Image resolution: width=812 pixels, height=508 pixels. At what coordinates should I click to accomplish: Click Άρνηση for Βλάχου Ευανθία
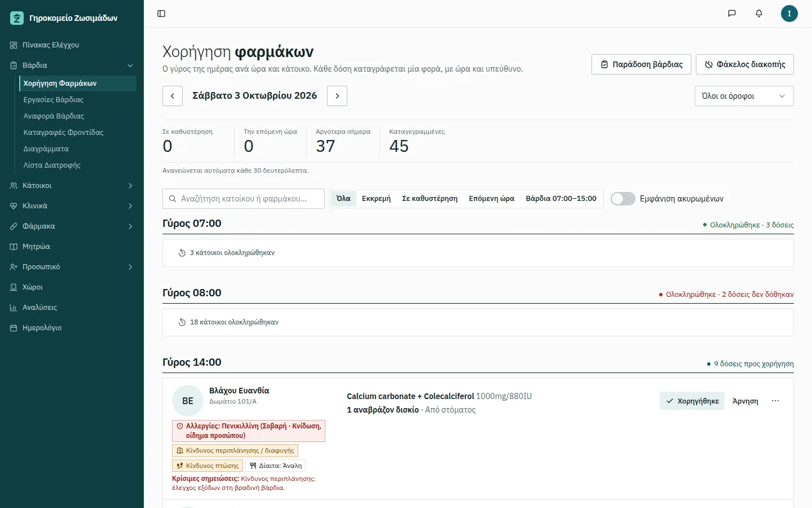pyautogui.click(x=745, y=401)
